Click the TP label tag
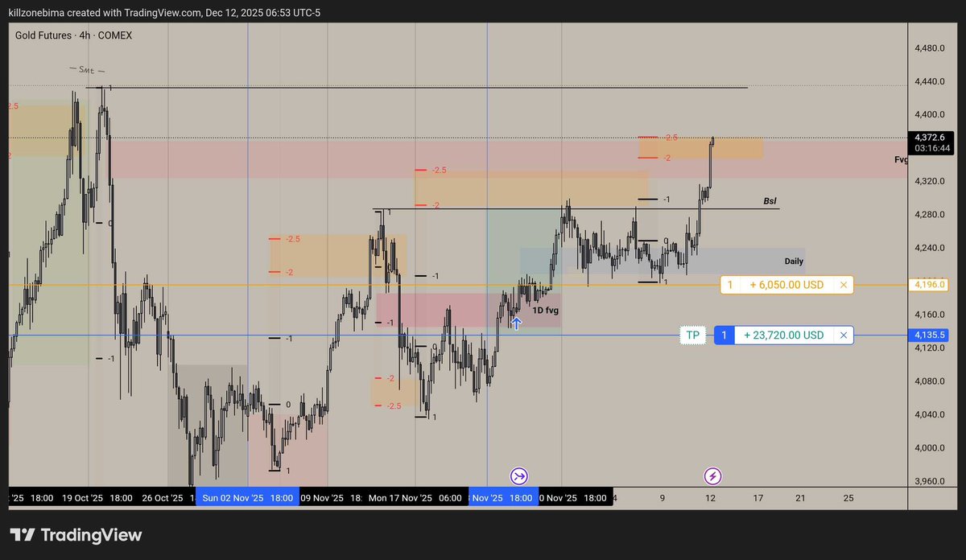Viewport: 966px width, 560px height. [693, 336]
